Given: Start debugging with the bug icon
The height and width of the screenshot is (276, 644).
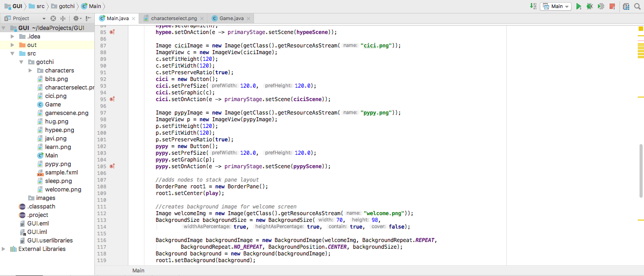Looking at the screenshot, I should click(590, 6).
